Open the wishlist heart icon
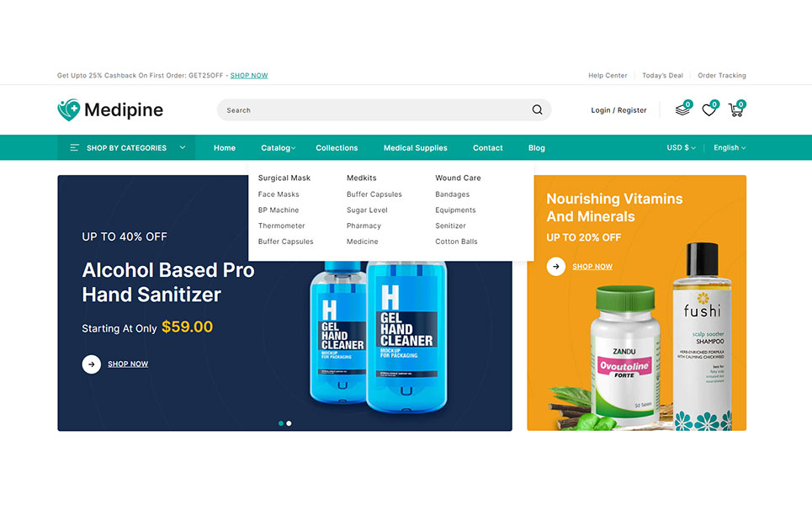The height and width of the screenshot is (505, 812). (709, 109)
